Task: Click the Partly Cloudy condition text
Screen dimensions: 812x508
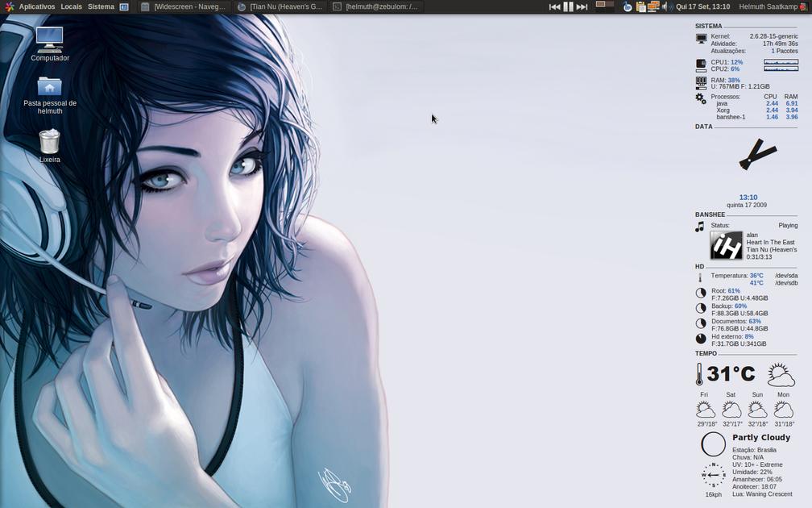Action: [761, 438]
